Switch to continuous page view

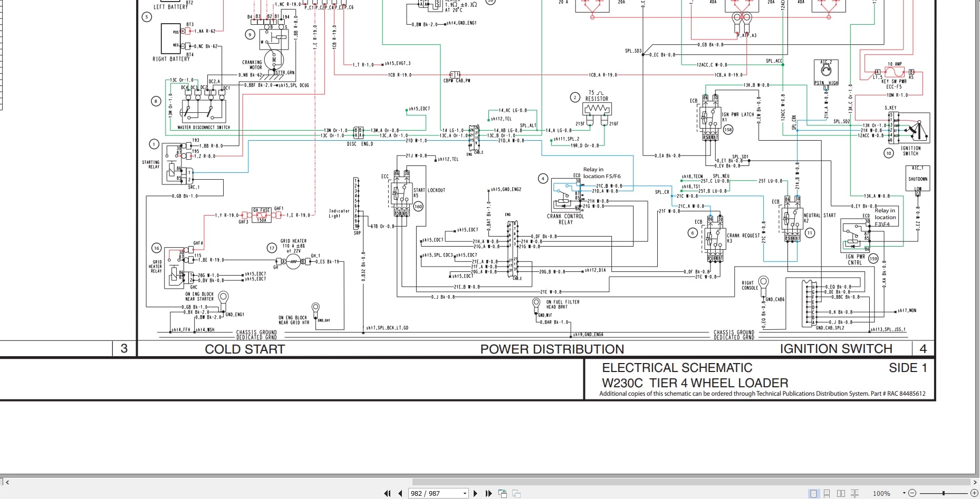827,494
